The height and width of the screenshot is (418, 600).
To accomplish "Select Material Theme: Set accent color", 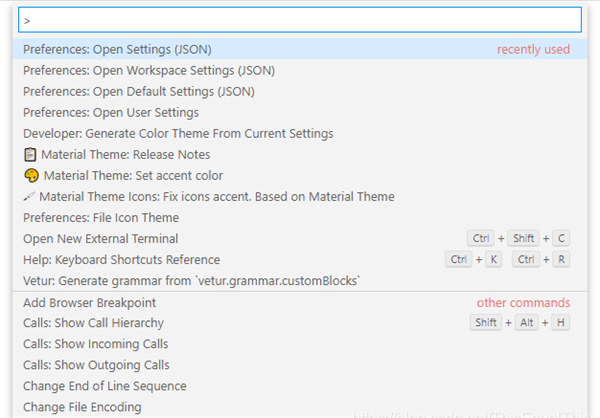I will pyautogui.click(x=133, y=175).
